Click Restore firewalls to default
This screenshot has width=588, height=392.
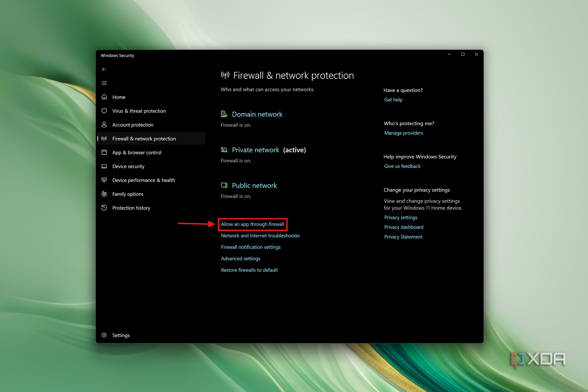click(x=249, y=270)
